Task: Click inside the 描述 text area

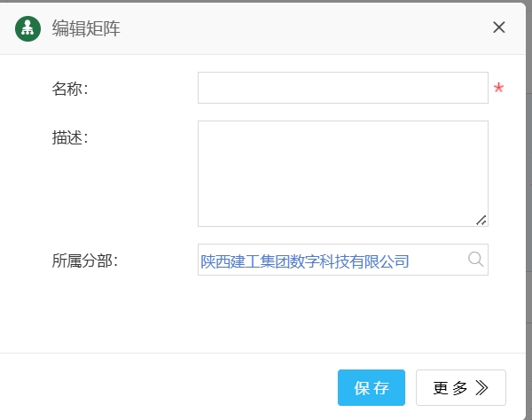Action: point(342,173)
